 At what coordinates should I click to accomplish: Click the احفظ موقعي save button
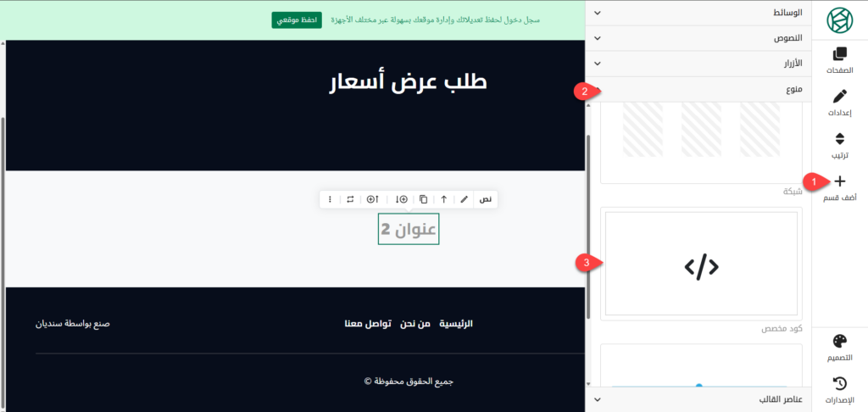[x=297, y=20]
